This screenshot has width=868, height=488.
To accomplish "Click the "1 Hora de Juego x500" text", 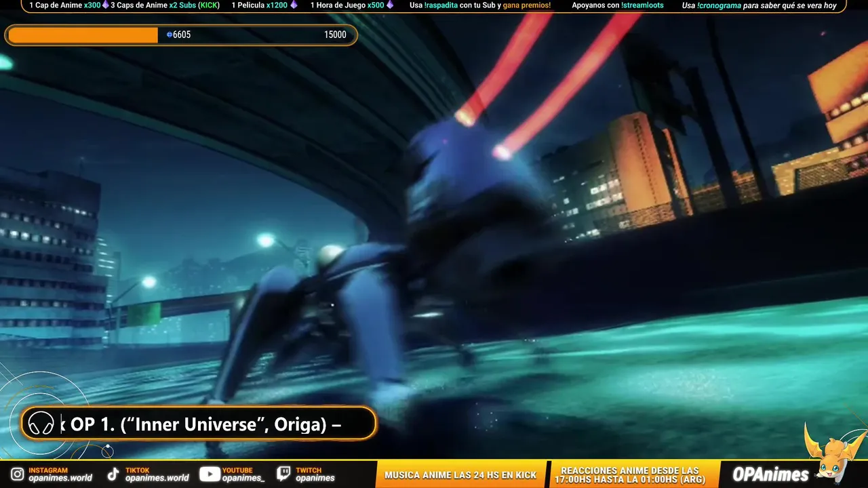I will [x=347, y=5].
